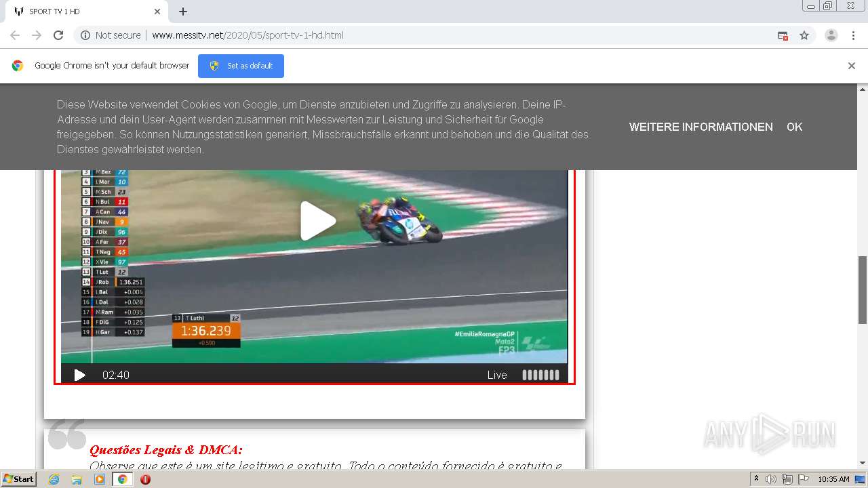868x488 pixels.
Task: Click the Questões Legais & DMCA heading
Action: pyautogui.click(x=166, y=450)
